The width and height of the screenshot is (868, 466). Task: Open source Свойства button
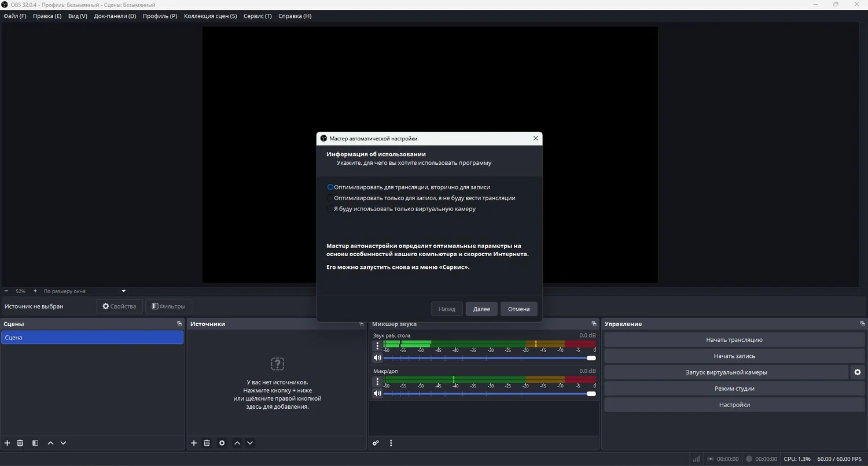coord(119,306)
